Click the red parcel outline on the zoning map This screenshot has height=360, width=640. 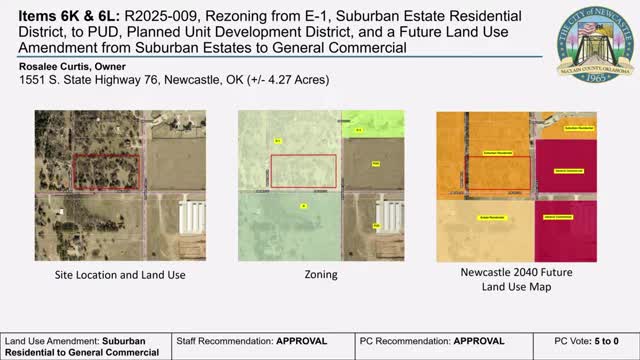point(304,171)
